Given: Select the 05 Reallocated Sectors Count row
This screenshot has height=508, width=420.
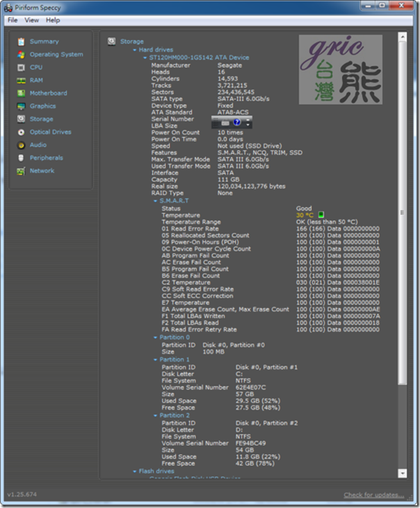Looking at the screenshot, I should [x=270, y=235].
